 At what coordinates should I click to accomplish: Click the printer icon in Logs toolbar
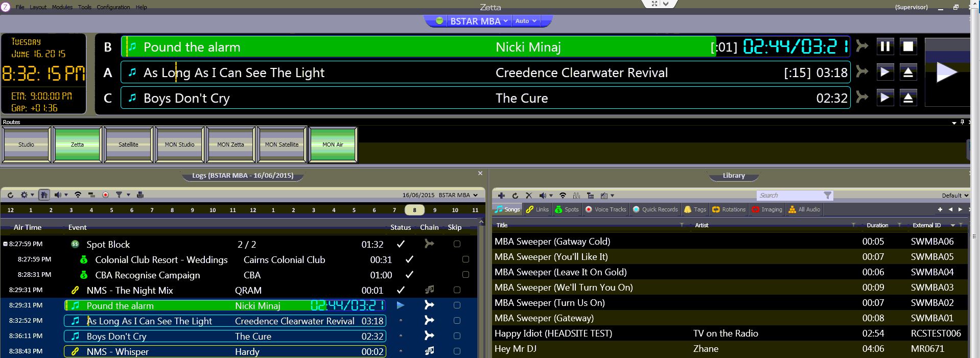point(140,195)
